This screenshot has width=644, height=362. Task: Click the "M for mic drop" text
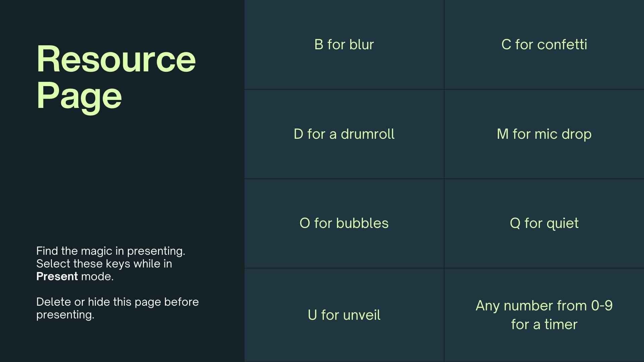(x=544, y=134)
